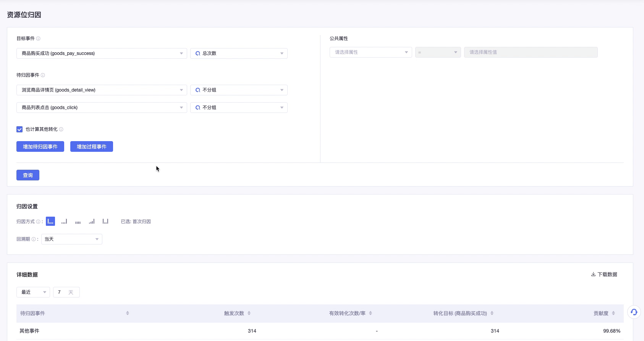Select the first-touch attribution icon
The height and width of the screenshot is (341, 644).
[50, 221]
